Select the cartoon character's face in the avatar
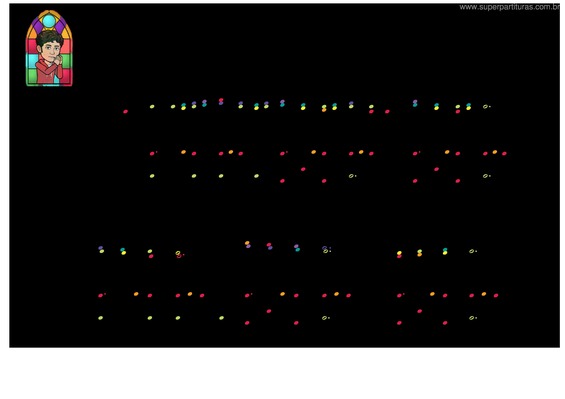The height and width of the screenshot is (399, 565). pyautogui.click(x=50, y=48)
